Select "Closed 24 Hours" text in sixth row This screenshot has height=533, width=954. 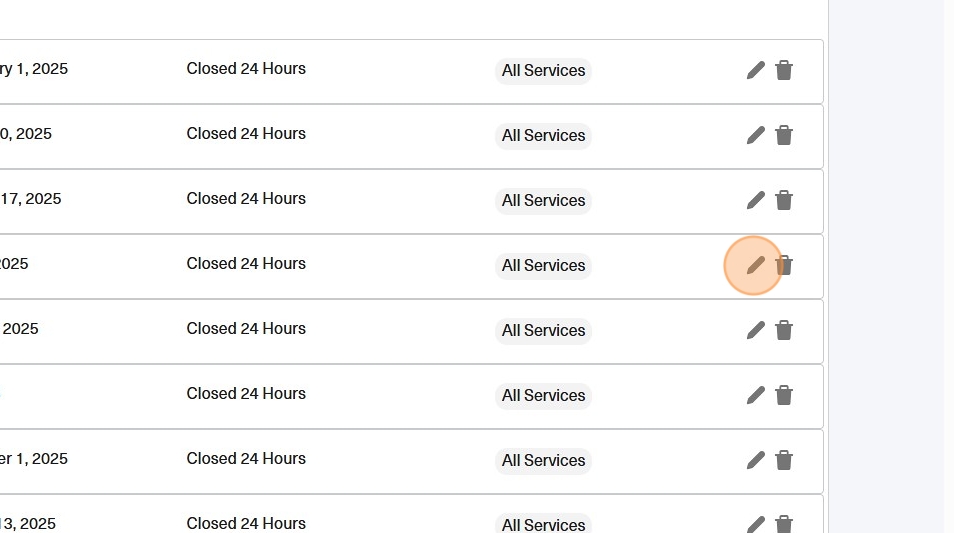coord(246,394)
